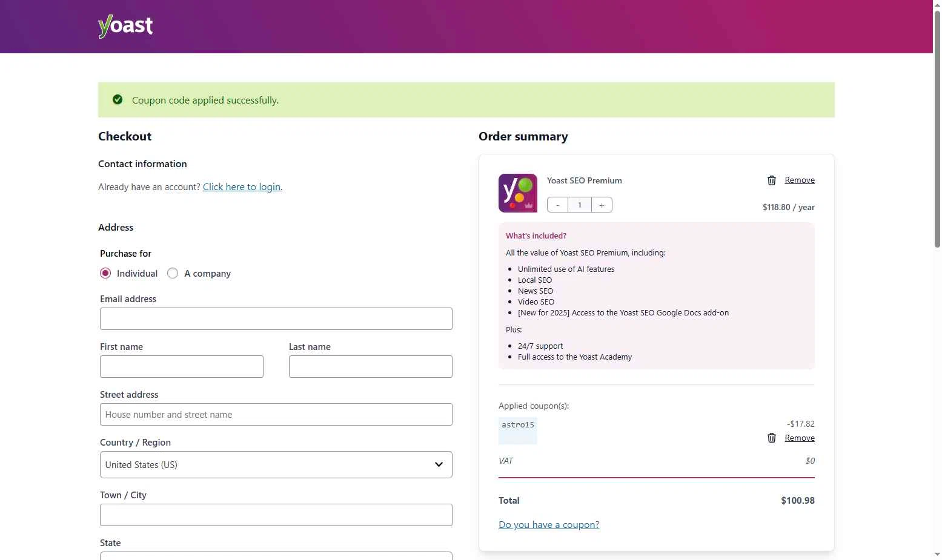
Task: Decrease quantity with the minus button
Action: click(557, 205)
